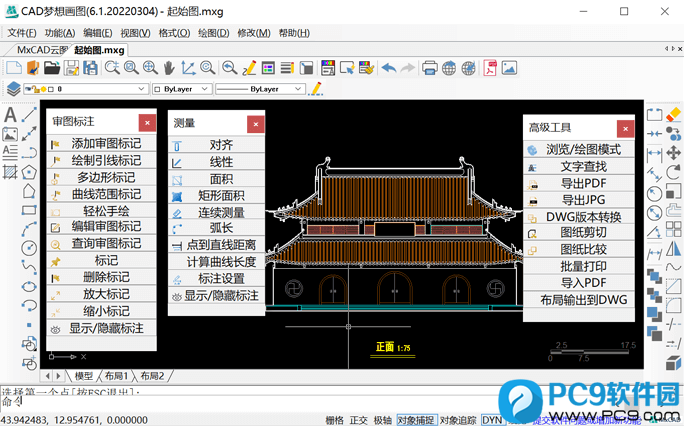Select the Eraser tool on right toolbar
Screen dimensions: 684x426
[674, 115]
